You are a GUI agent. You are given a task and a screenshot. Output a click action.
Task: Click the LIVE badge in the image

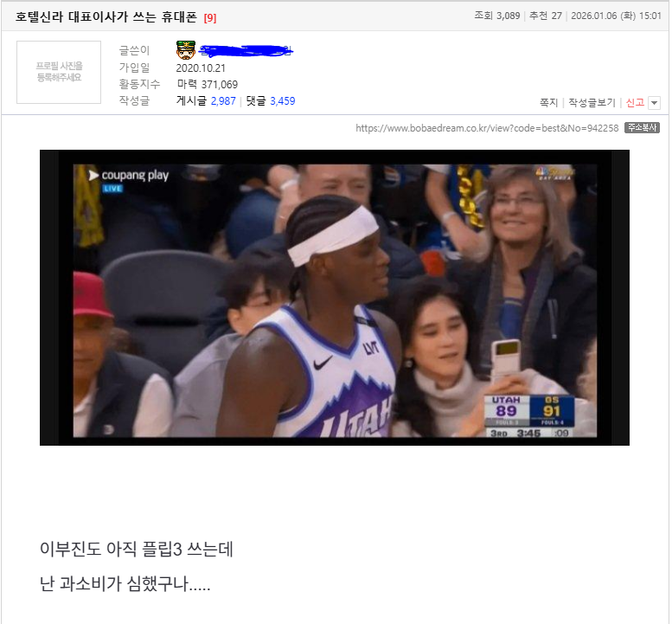coord(112,189)
